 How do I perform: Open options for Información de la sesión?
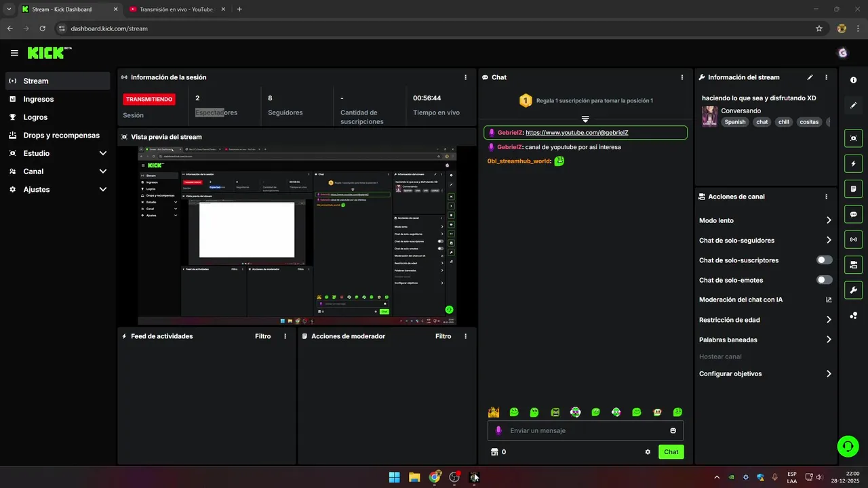(465, 77)
